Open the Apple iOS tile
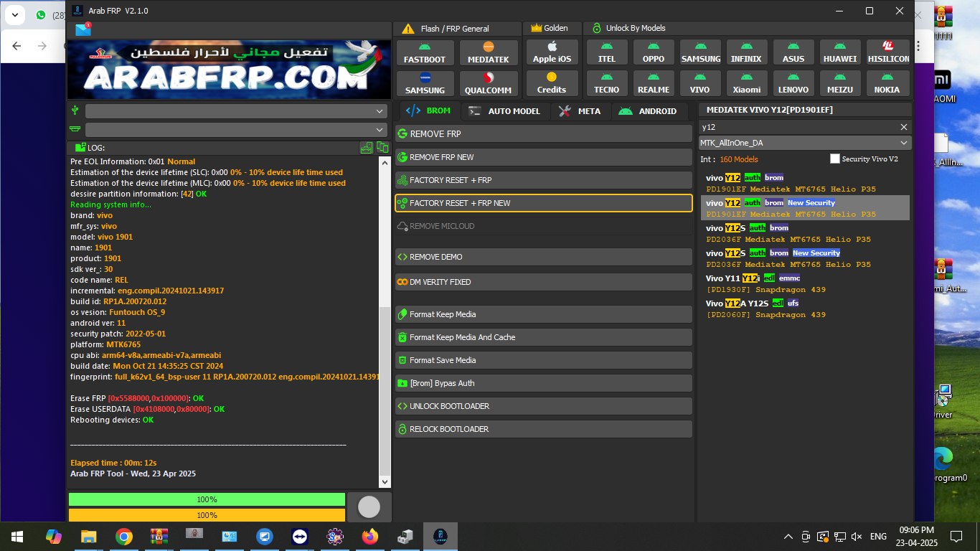The width and height of the screenshot is (980, 551). (551, 52)
